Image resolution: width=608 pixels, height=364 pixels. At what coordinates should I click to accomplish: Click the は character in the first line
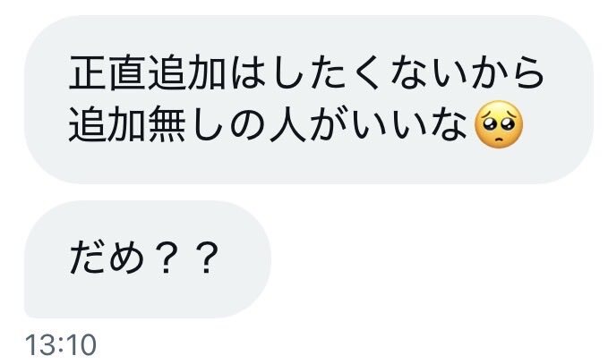[247, 72]
